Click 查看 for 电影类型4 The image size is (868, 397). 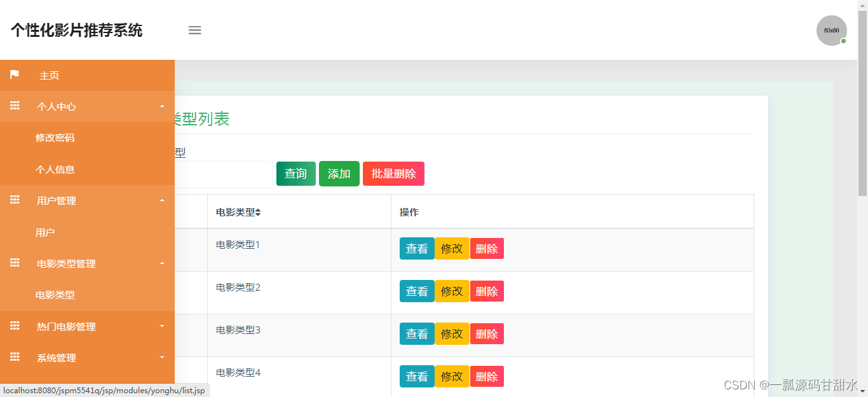click(417, 377)
